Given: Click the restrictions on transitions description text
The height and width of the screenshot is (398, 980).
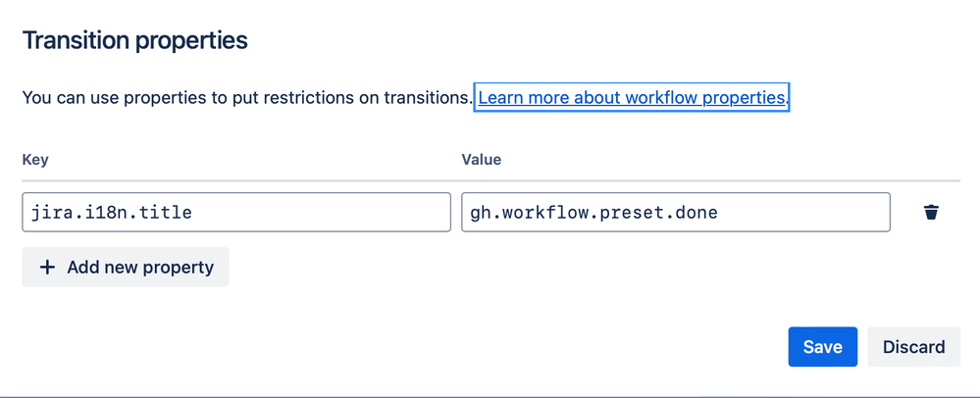Looking at the screenshot, I should [x=247, y=97].
